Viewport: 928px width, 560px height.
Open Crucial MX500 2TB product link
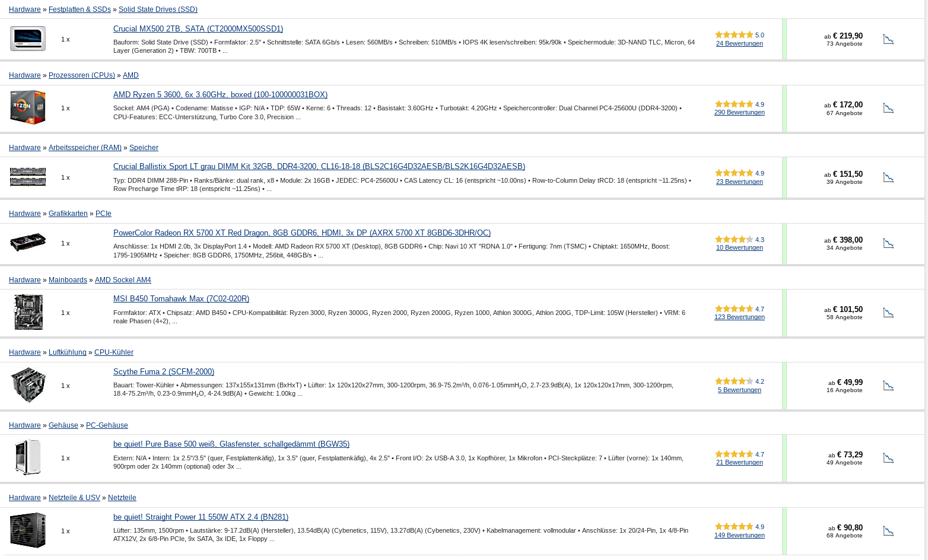click(x=198, y=28)
